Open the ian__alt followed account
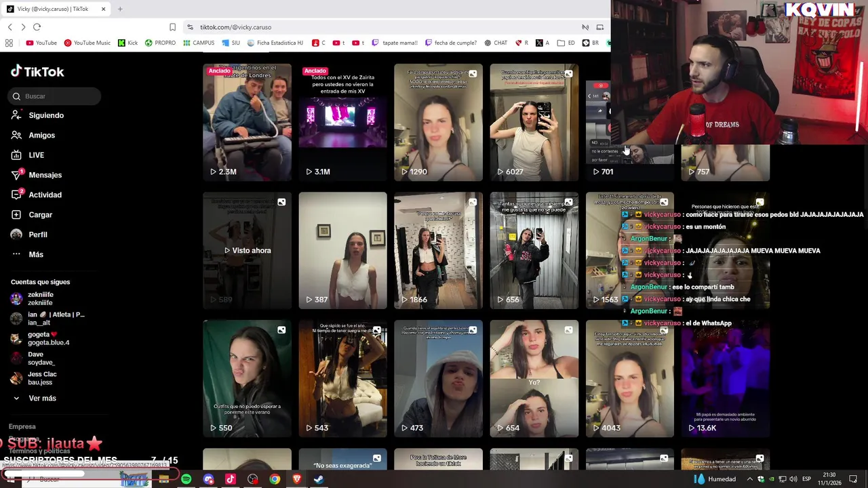 [47, 319]
